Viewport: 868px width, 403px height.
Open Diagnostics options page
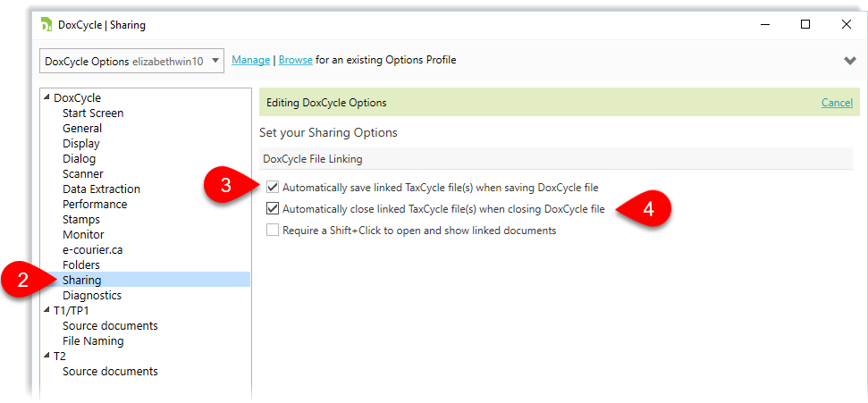(x=92, y=295)
